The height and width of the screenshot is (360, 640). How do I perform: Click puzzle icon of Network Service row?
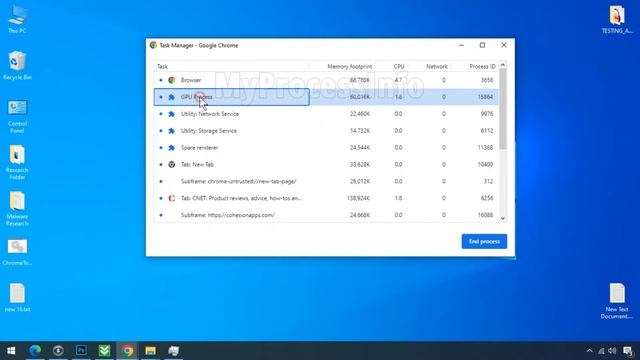[x=172, y=114]
